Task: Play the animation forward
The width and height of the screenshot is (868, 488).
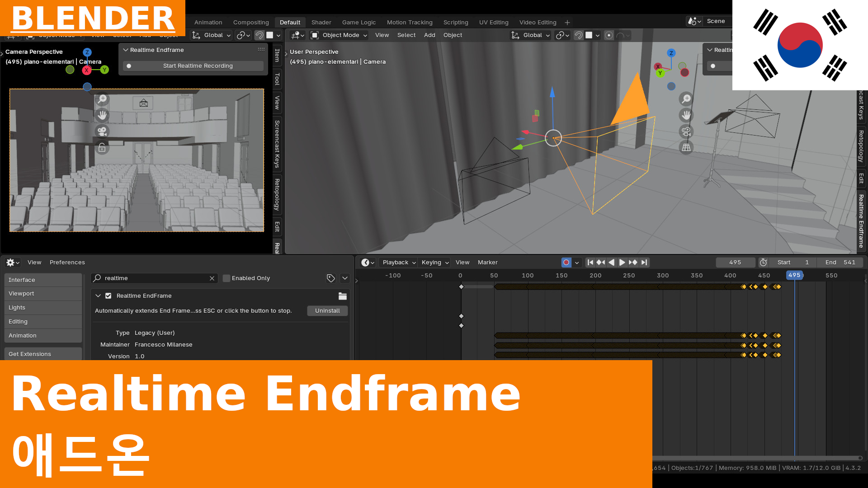Action: tap(622, 262)
